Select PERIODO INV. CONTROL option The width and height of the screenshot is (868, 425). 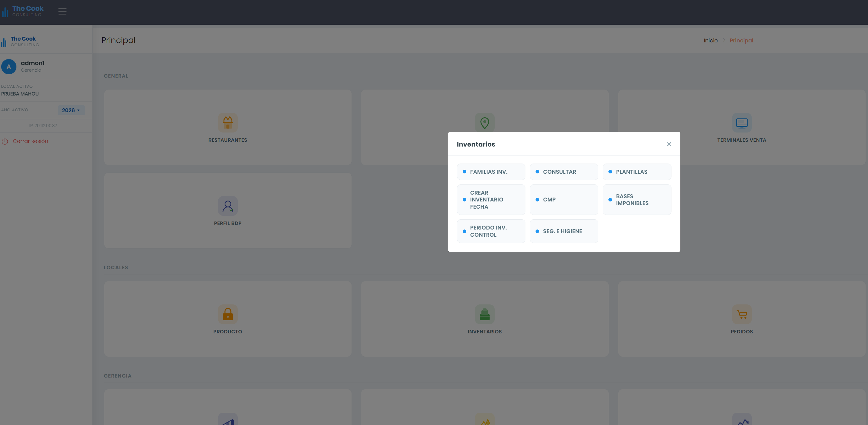pyautogui.click(x=491, y=231)
